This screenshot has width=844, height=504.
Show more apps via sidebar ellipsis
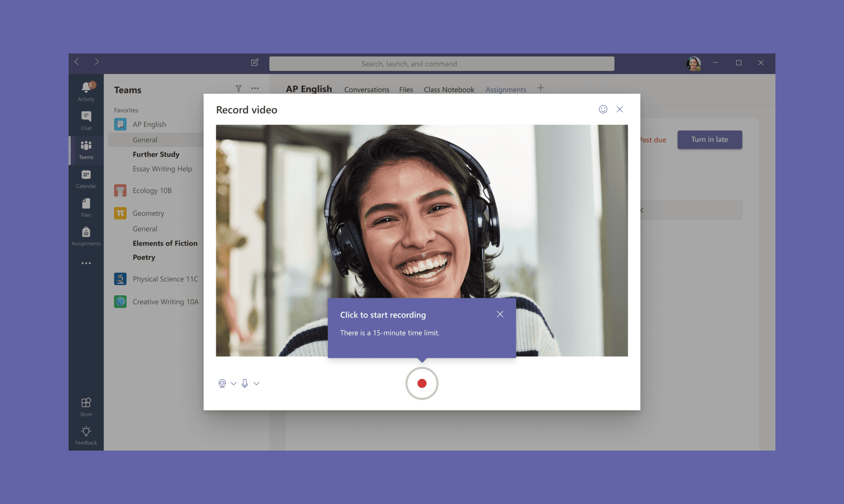[86, 263]
